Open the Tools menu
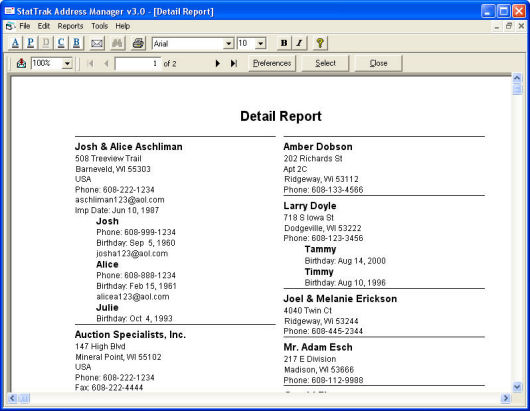 click(x=99, y=26)
